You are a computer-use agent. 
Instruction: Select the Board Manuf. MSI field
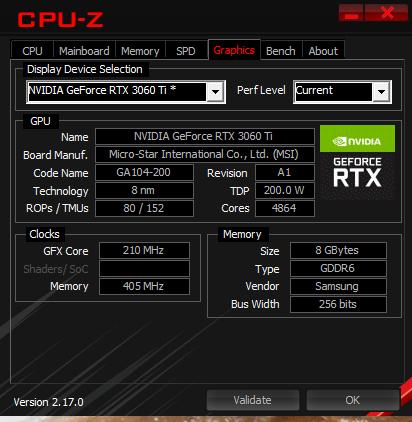[x=205, y=154]
